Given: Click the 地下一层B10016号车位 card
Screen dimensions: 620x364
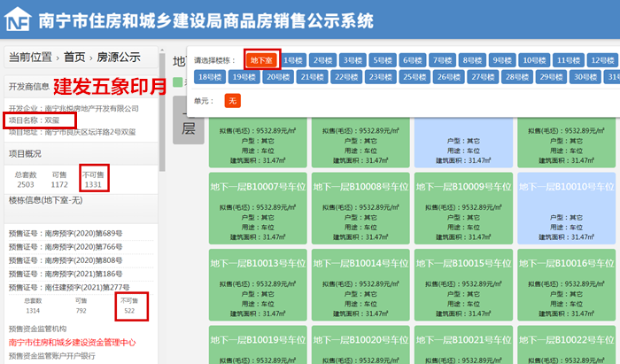Looking at the screenshot, I should coord(567,284).
